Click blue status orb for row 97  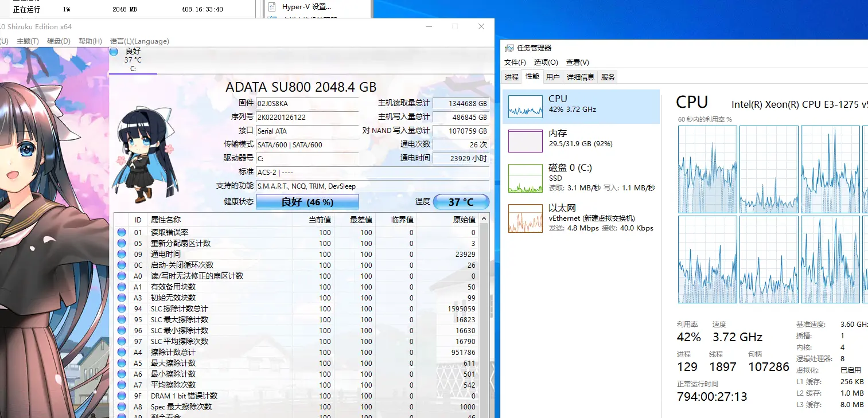122,341
